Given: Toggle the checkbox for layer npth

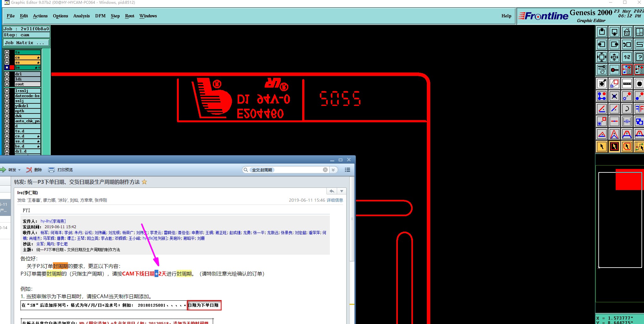Looking at the screenshot, I should point(7,111).
